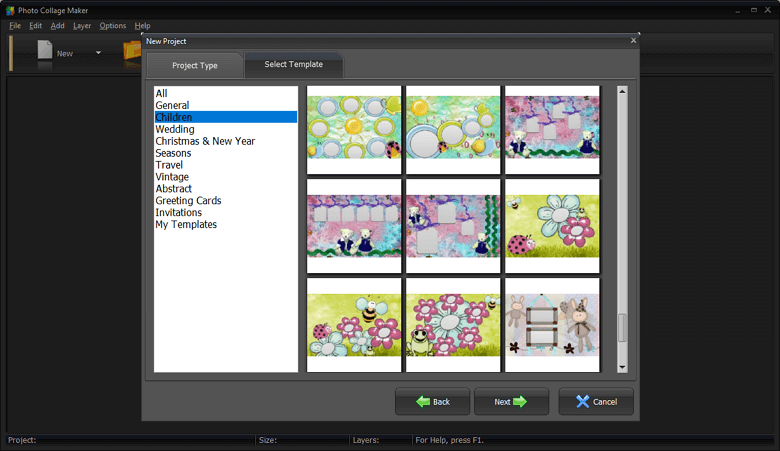
Task: Open the dropdown arrow beside New
Action: [98, 53]
